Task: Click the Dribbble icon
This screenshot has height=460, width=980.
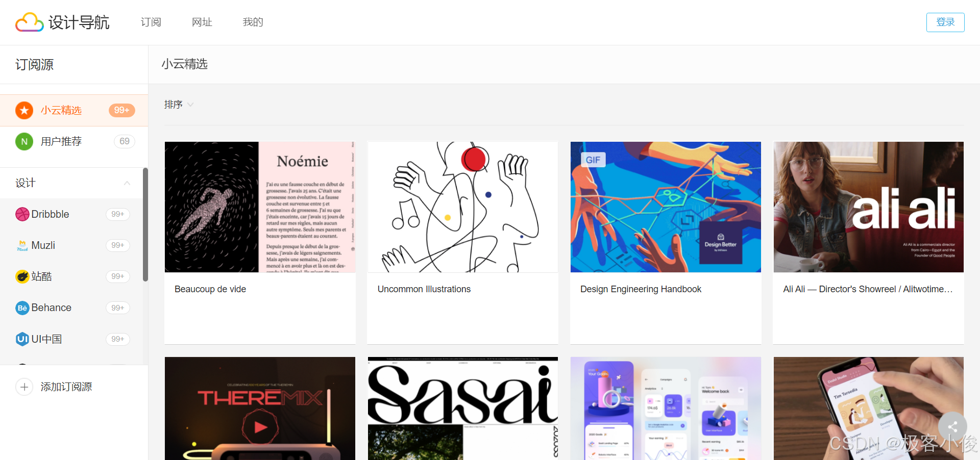Action: [22, 214]
